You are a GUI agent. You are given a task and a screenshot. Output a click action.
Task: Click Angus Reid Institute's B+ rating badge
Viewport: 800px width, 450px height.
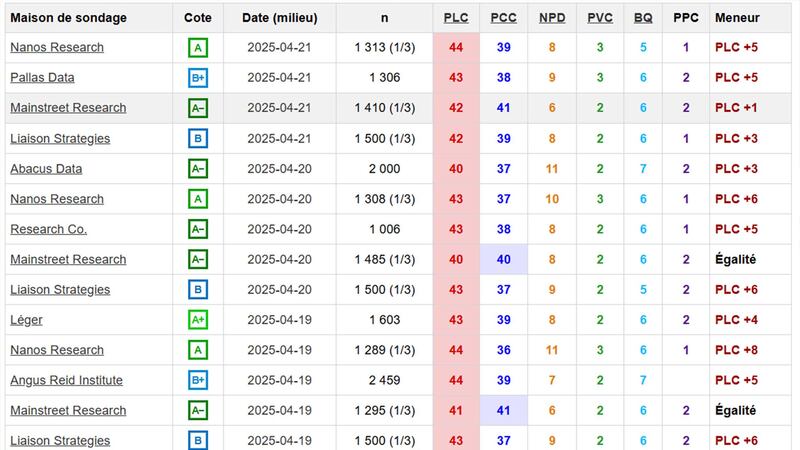click(x=198, y=381)
